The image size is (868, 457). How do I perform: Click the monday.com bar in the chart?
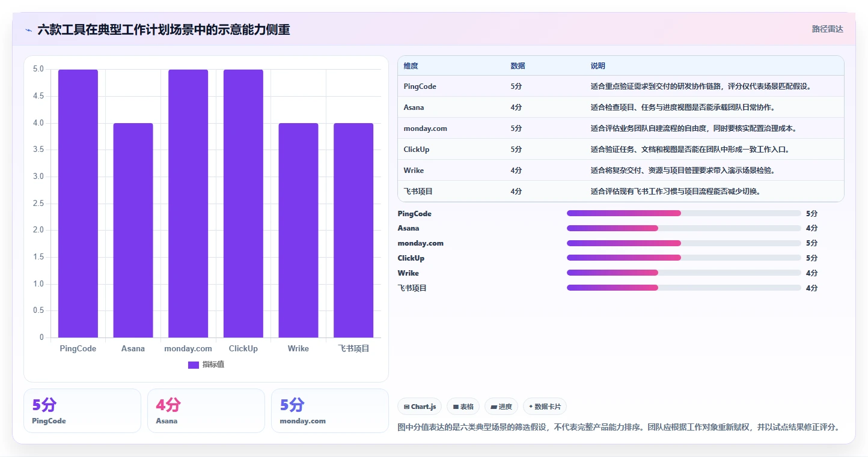188,204
